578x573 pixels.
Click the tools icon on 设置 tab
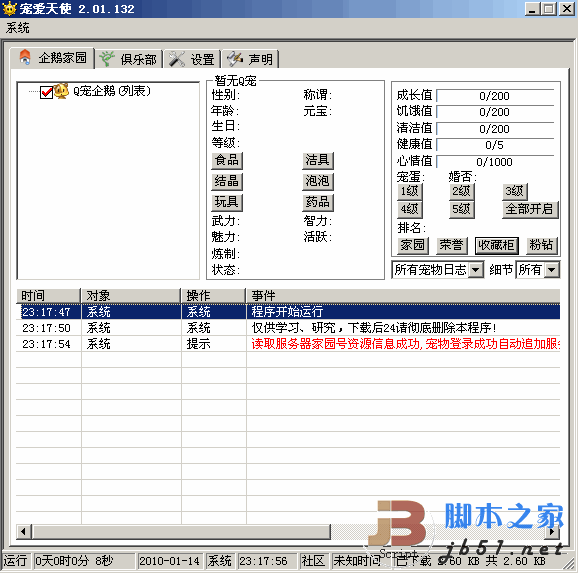click(177, 59)
